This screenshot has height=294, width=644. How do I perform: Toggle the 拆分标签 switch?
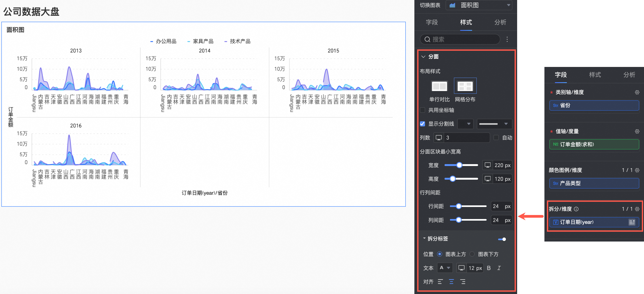pyautogui.click(x=502, y=239)
